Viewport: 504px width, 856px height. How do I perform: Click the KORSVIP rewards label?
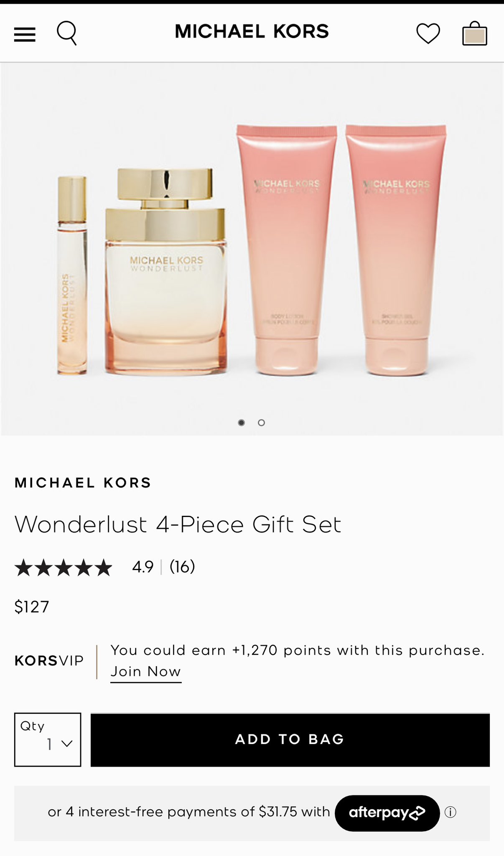tap(49, 661)
